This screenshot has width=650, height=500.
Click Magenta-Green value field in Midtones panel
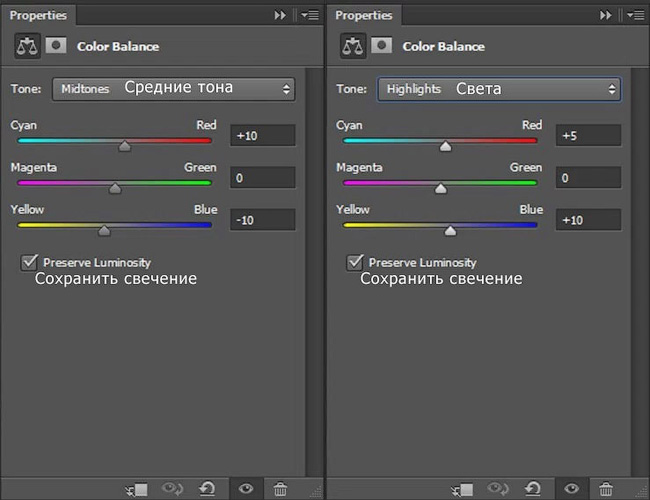(263, 178)
